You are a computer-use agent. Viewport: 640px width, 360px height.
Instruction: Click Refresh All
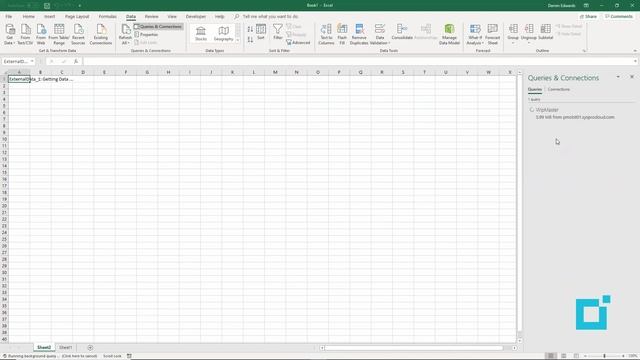(125, 34)
